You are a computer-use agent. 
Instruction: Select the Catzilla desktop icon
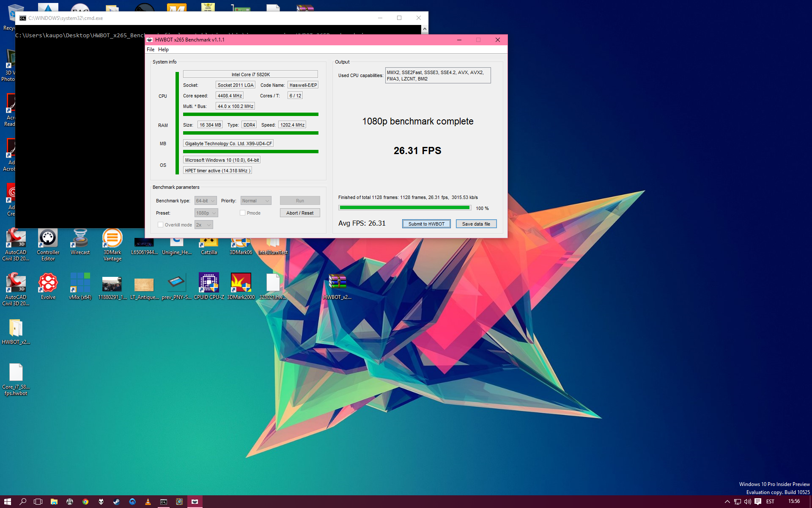pyautogui.click(x=208, y=246)
